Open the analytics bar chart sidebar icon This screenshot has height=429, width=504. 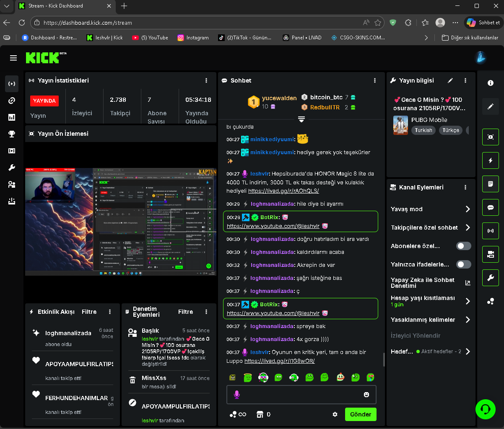point(12,117)
